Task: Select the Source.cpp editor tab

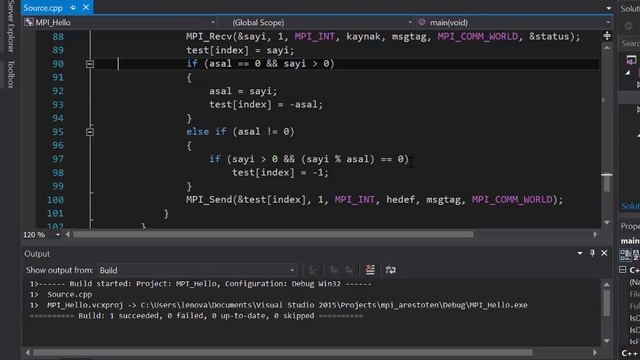Action: 43,8
